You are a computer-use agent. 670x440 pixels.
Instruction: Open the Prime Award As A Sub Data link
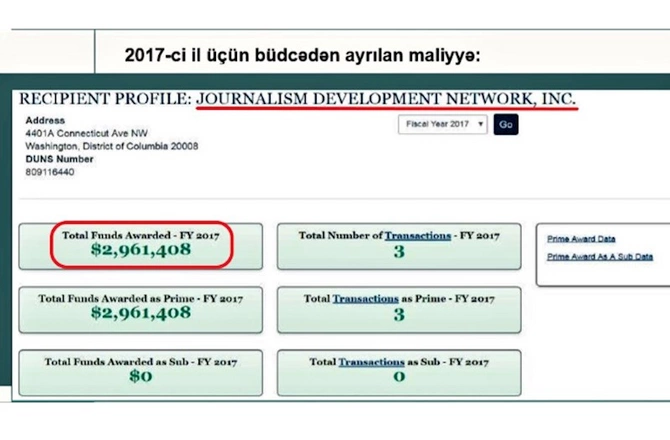(600, 257)
